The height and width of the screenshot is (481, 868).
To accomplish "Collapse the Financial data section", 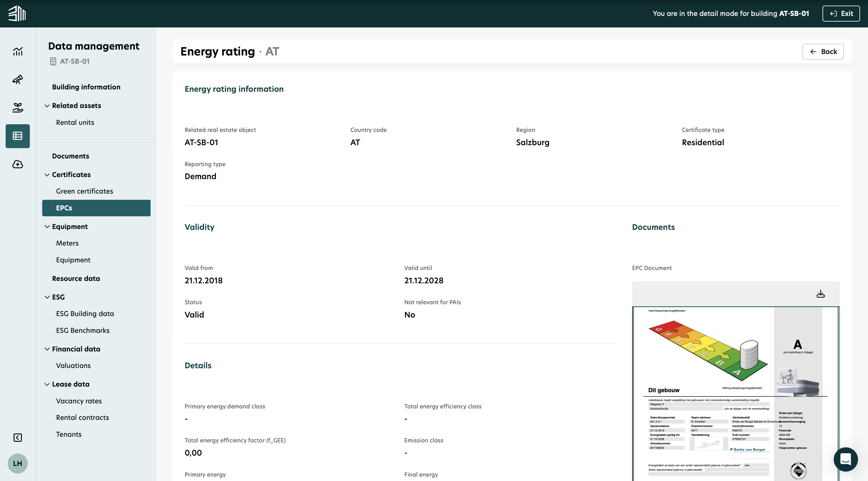I will tap(47, 349).
